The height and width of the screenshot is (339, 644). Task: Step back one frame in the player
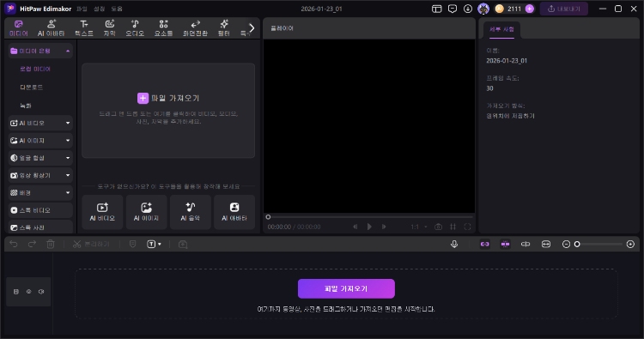[x=355, y=227]
